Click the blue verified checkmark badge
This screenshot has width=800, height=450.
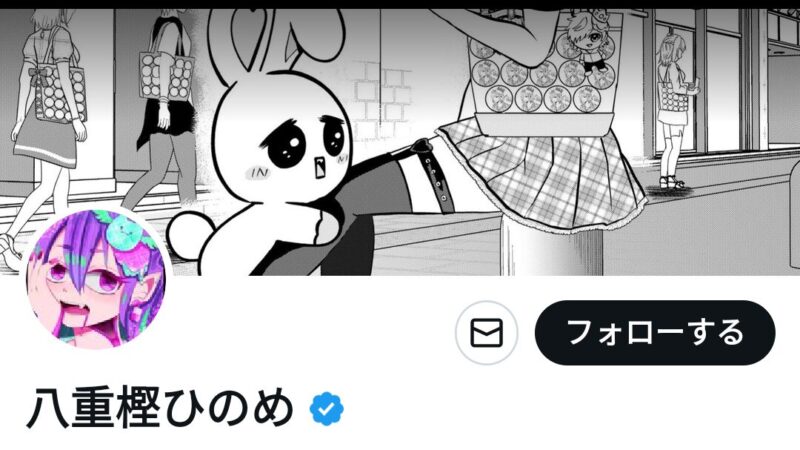tap(327, 409)
